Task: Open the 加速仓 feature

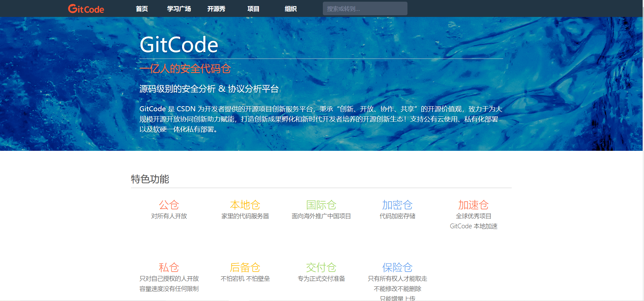Action: pos(473,205)
